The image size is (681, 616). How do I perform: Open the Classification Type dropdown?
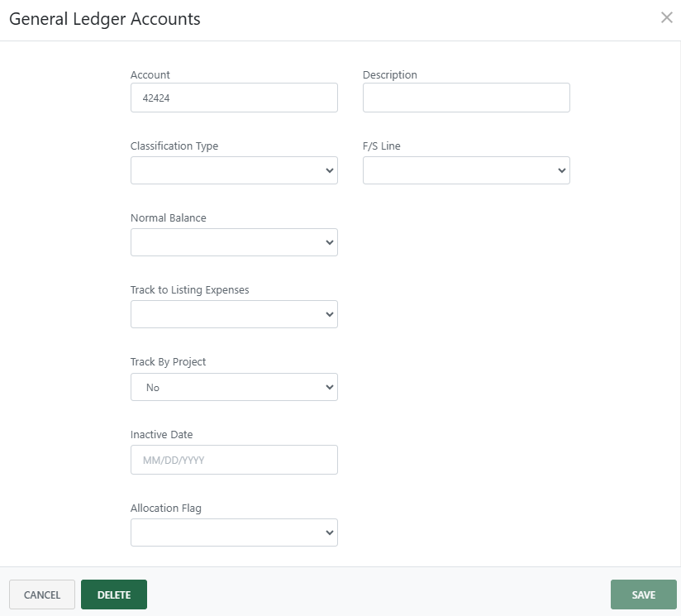pyautogui.click(x=234, y=170)
